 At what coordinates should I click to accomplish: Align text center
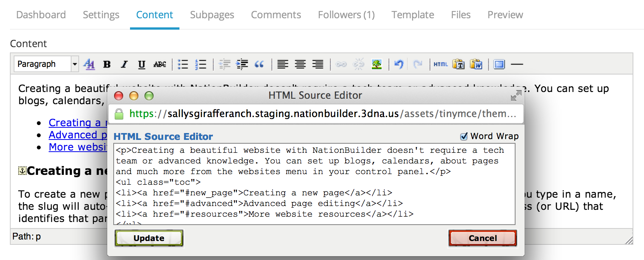click(300, 64)
